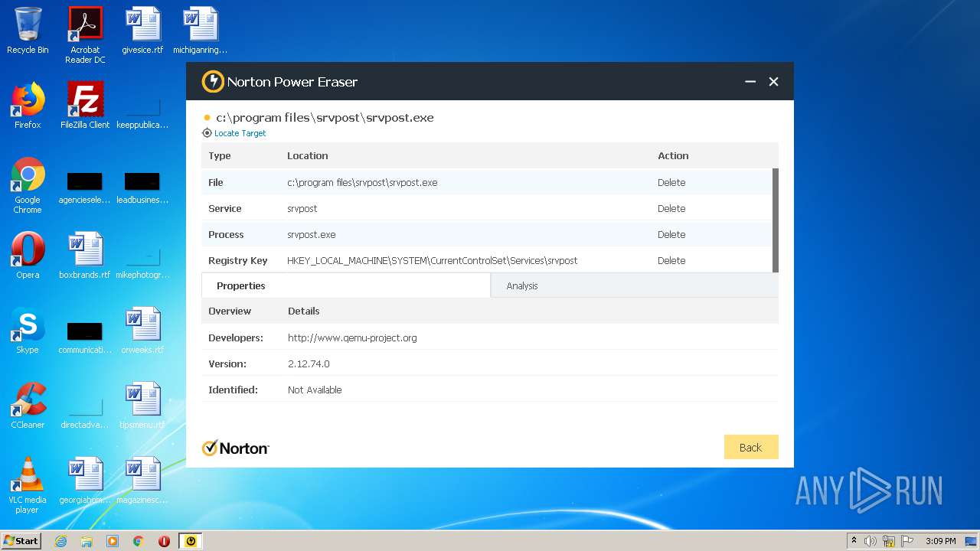The width and height of the screenshot is (980, 551).
Task: Select the agenciesele desktop file
Action: (85, 188)
